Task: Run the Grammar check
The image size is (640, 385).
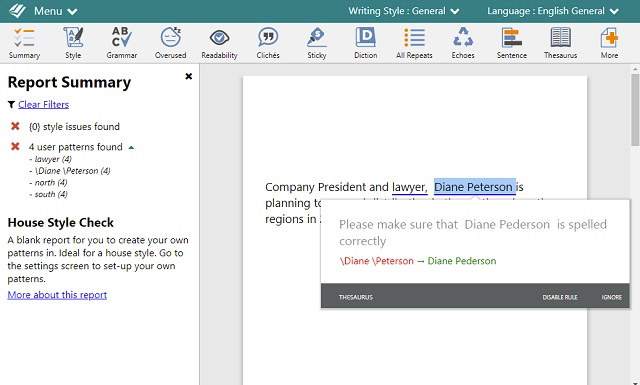Action: click(x=122, y=43)
